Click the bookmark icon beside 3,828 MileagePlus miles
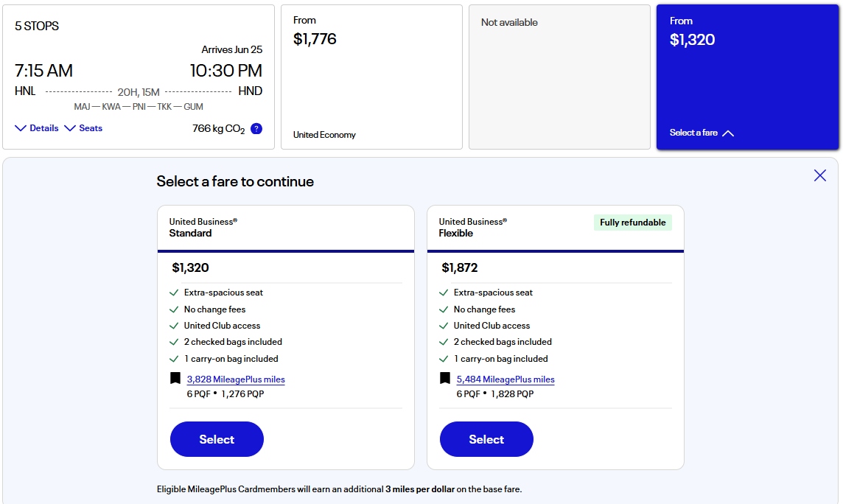The width and height of the screenshot is (843, 504). pyautogui.click(x=175, y=378)
